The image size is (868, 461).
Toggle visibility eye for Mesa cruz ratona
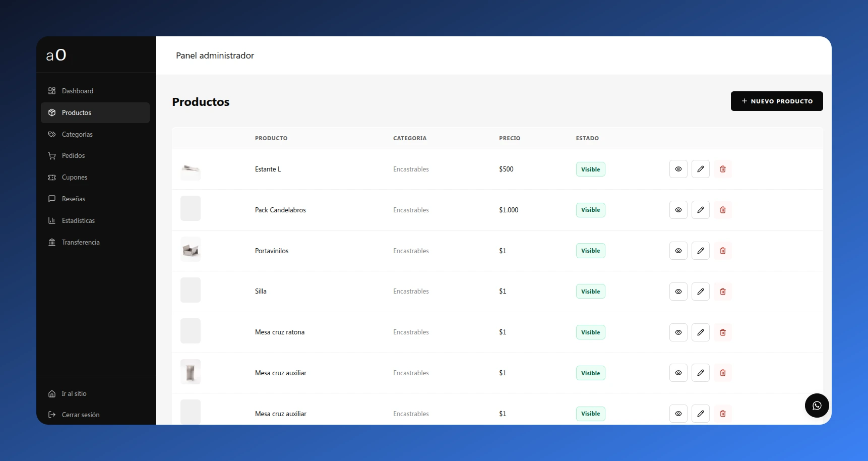tap(678, 332)
